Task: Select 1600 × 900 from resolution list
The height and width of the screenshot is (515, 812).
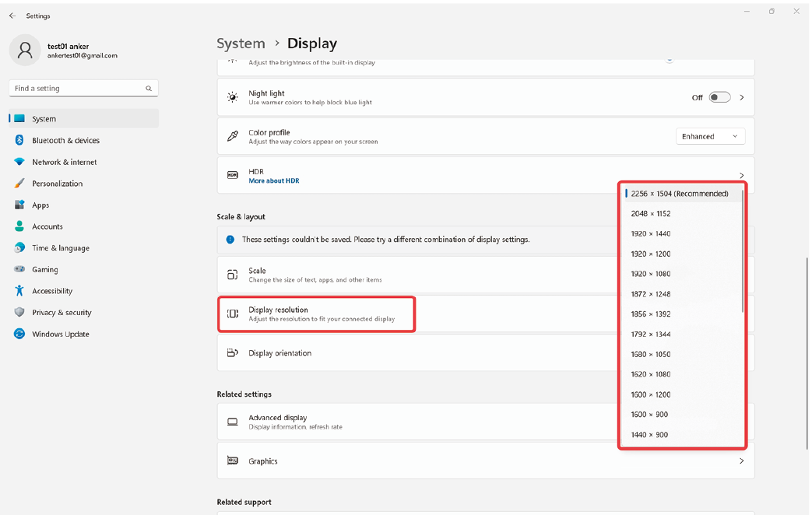Action: (649, 415)
